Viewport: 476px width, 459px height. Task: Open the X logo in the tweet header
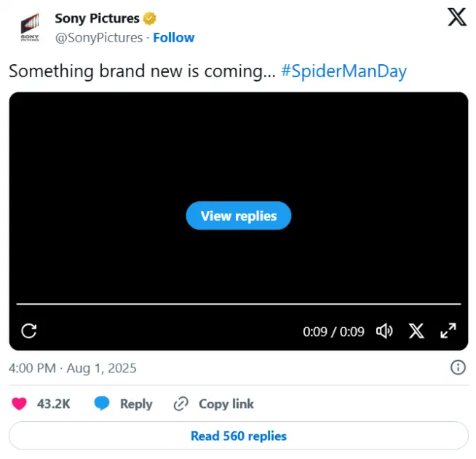(456, 17)
